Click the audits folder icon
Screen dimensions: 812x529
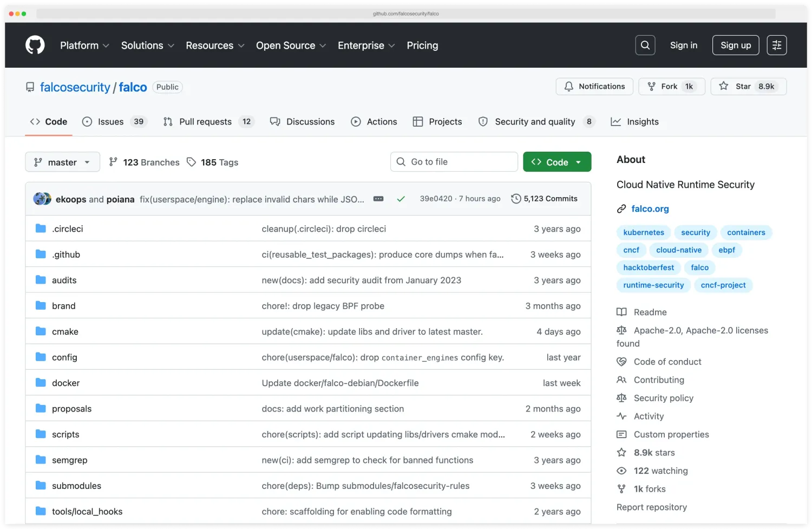[41, 280]
